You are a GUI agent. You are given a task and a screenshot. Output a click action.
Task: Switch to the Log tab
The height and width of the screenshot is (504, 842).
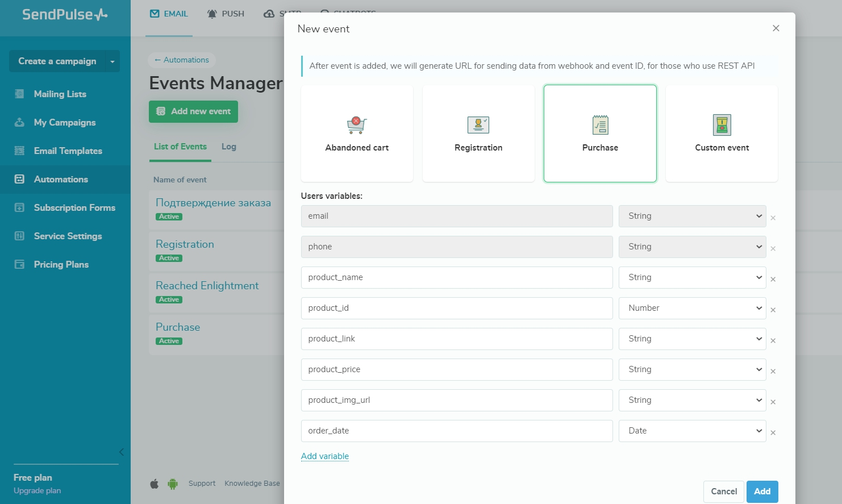(x=228, y=147)
